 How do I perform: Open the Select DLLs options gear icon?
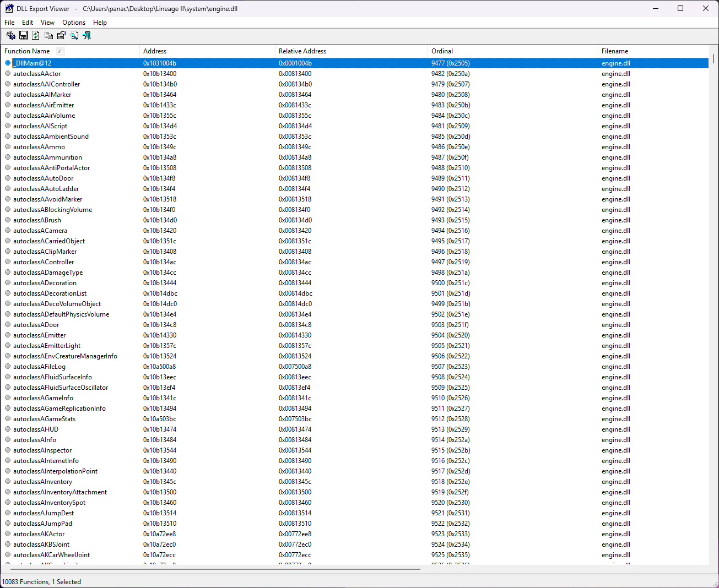pos(11,35)
